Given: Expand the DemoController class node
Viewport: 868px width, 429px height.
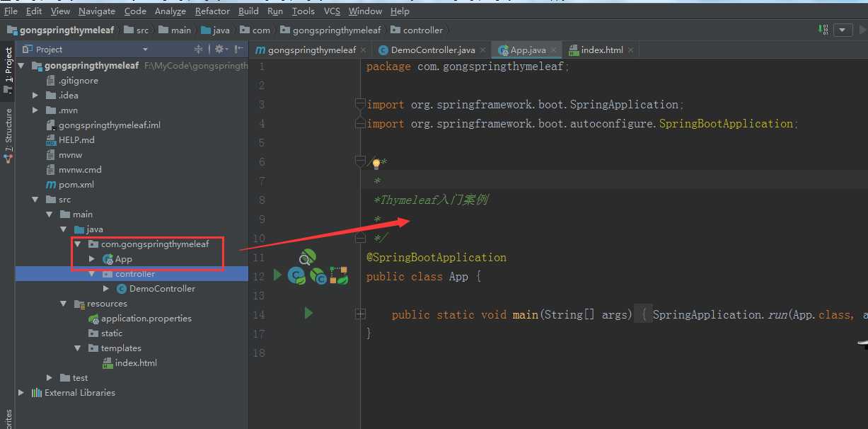Looking at the screenshot, I should point(106,288).
